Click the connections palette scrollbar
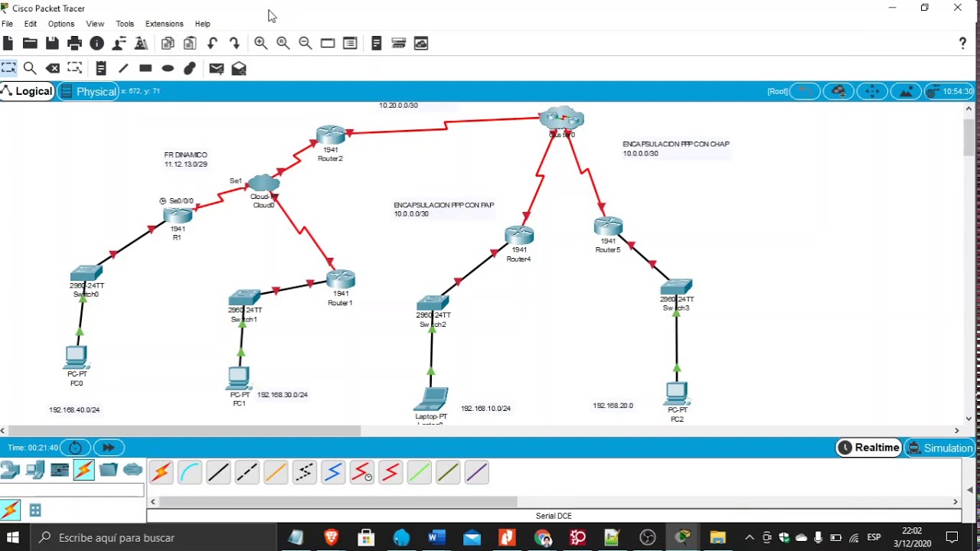 338,501
